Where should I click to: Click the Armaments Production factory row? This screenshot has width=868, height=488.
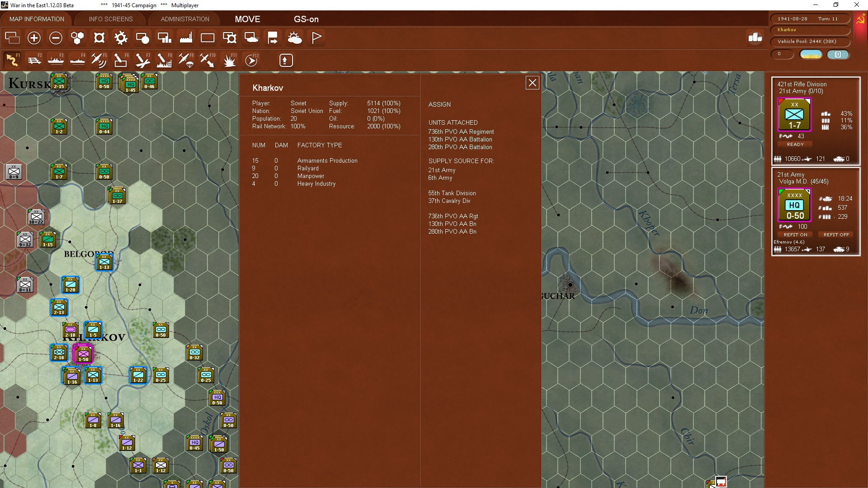[305, 161]
